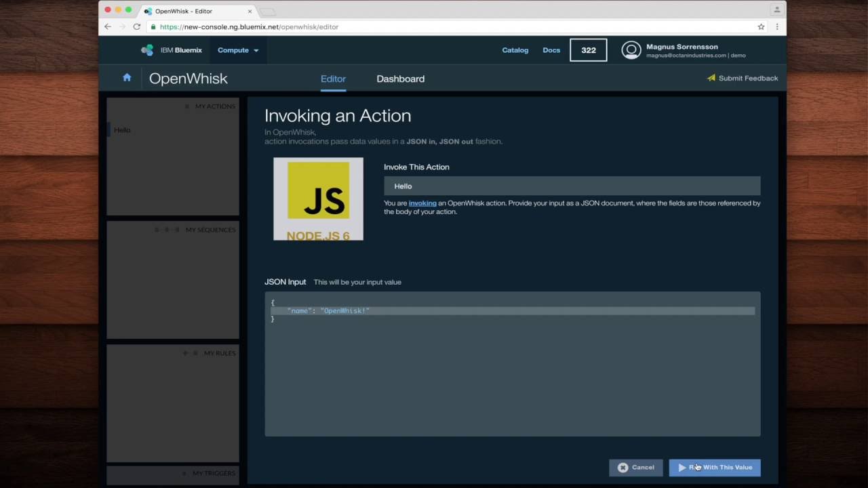Select Hello action in My Actions
The image size is (868, 488).
pos(122,130)
